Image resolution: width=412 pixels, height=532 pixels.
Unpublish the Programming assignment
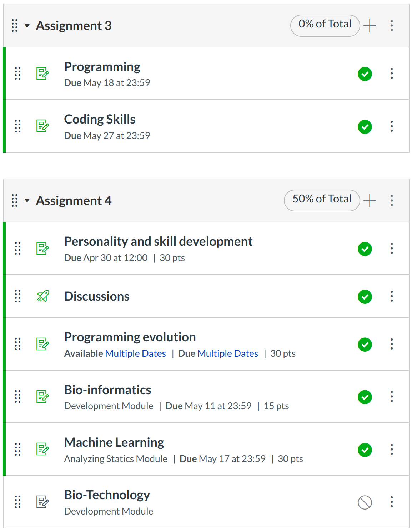pyautogui.click(x=365, y=74)
